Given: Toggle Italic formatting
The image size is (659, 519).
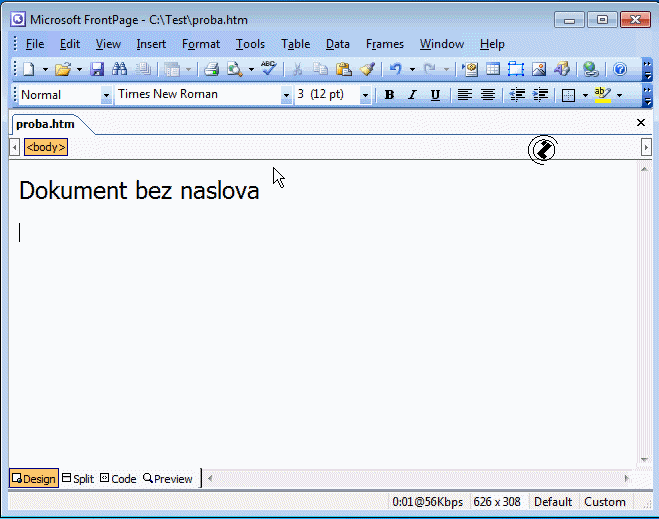Looking at the screenshot, I should coord(412,95).
